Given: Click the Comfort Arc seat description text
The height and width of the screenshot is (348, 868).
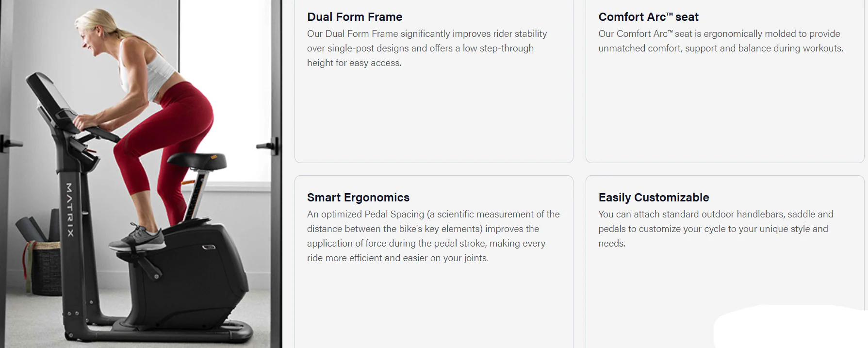Looking at the screenshot, I should pyautogui.click(x=721, y=41).
